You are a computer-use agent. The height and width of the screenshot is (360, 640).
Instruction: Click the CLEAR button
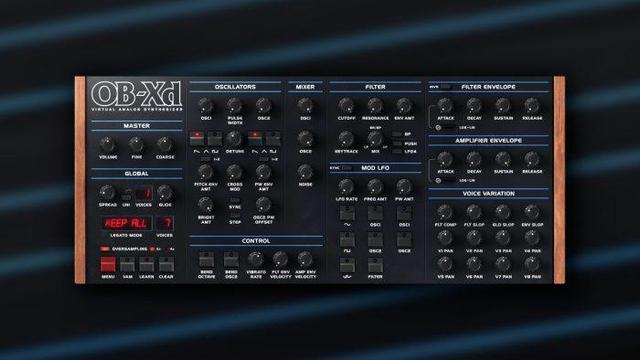[x=166, y=265]
